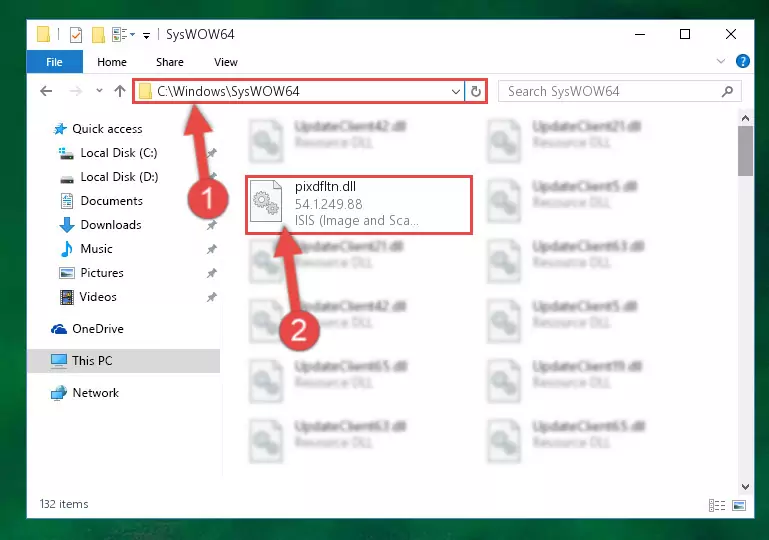Go forward with the right arrow
769x540 pixels.
tap(76, 91)
